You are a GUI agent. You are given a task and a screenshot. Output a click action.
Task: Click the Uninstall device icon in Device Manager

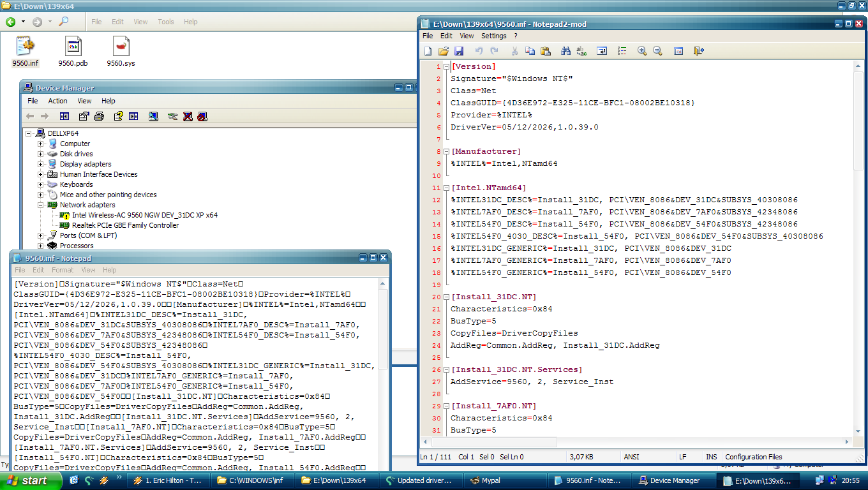coord(188,116)
